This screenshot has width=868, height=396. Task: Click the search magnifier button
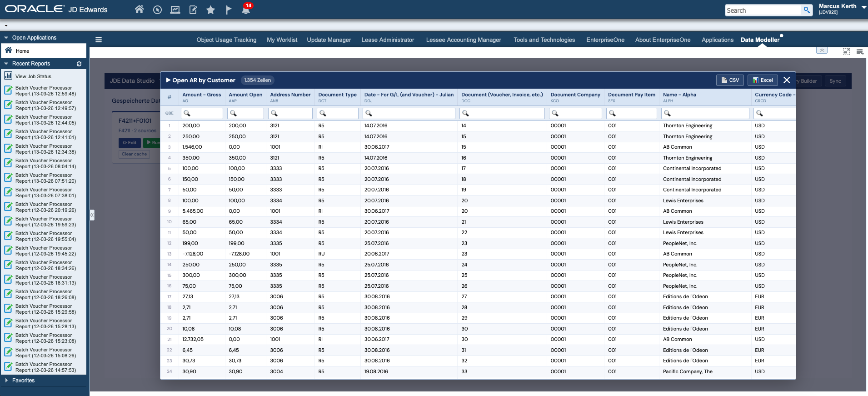[807, 10]
